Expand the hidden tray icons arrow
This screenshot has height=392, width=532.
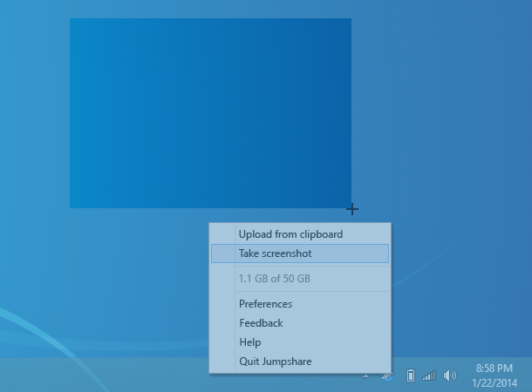tap(367, 376)
